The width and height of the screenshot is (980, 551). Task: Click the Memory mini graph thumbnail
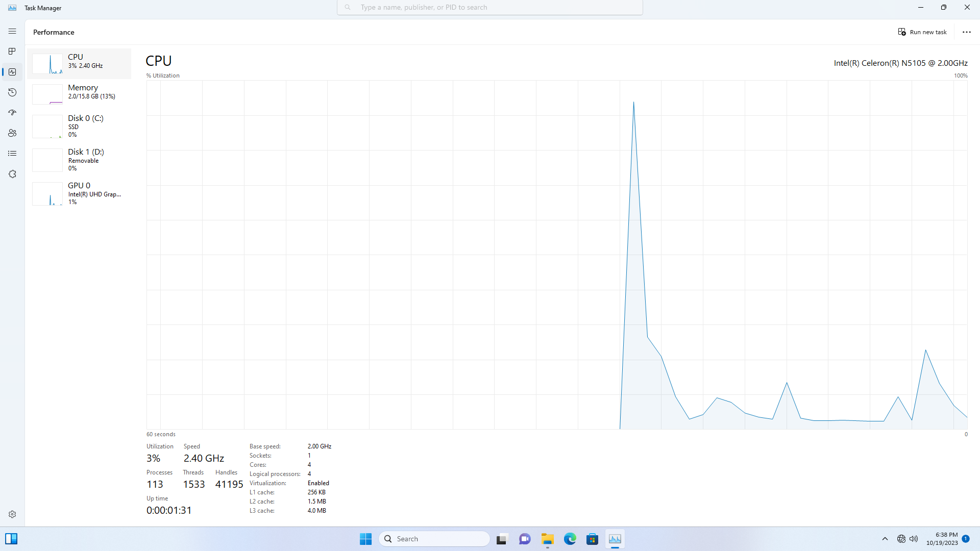(x=47, y=94)
